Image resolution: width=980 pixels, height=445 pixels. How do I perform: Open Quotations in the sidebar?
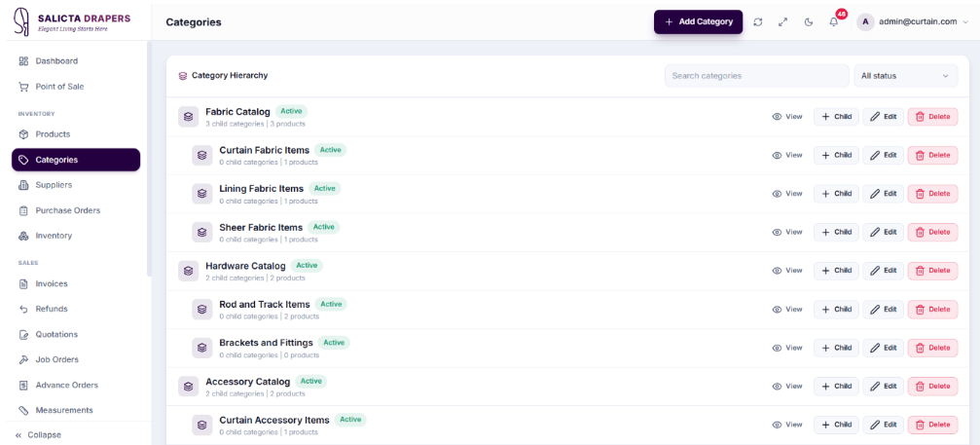tap(76, 334)
